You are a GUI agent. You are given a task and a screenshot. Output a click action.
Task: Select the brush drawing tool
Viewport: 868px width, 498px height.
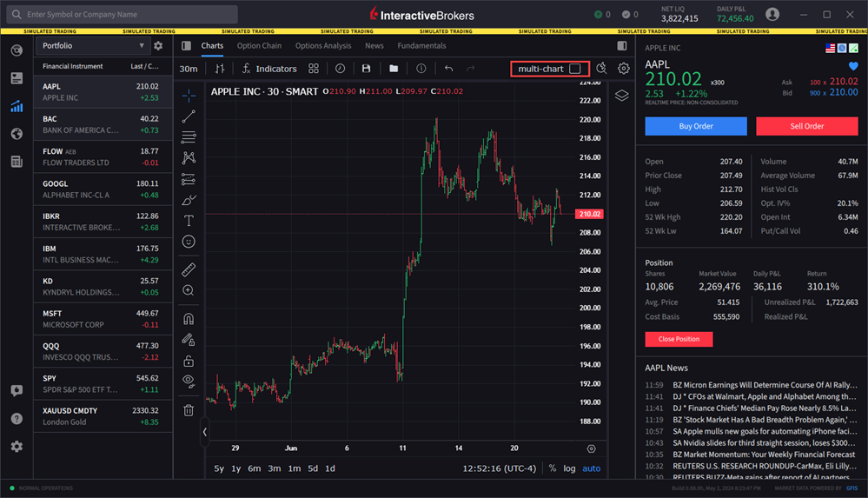(x=189, y=200)
